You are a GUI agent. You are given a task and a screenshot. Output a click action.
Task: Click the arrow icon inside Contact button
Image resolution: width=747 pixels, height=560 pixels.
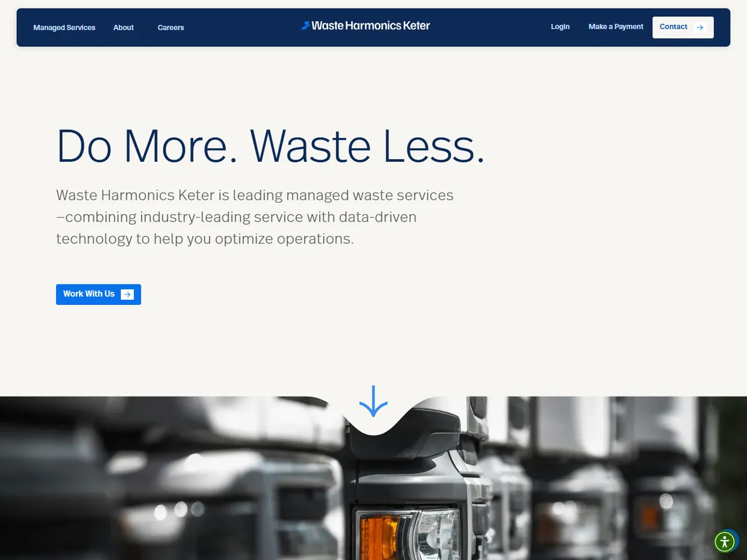click(700, 27)
